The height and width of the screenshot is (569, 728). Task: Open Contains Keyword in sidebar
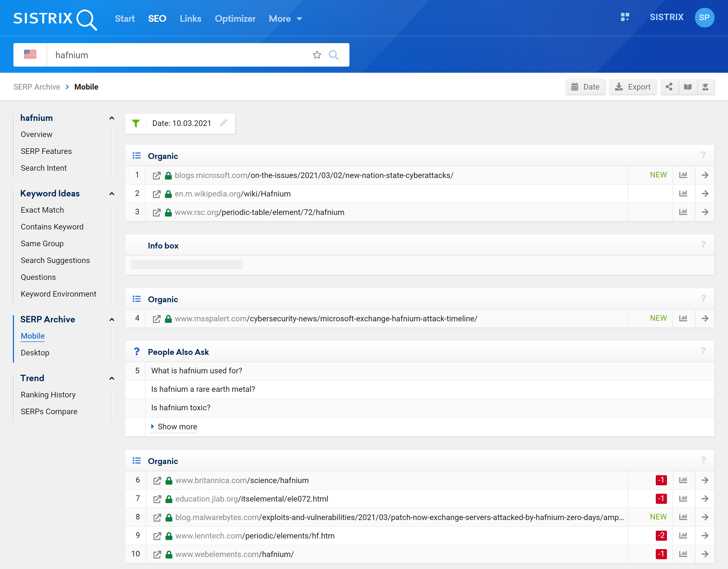coord(52,227)
